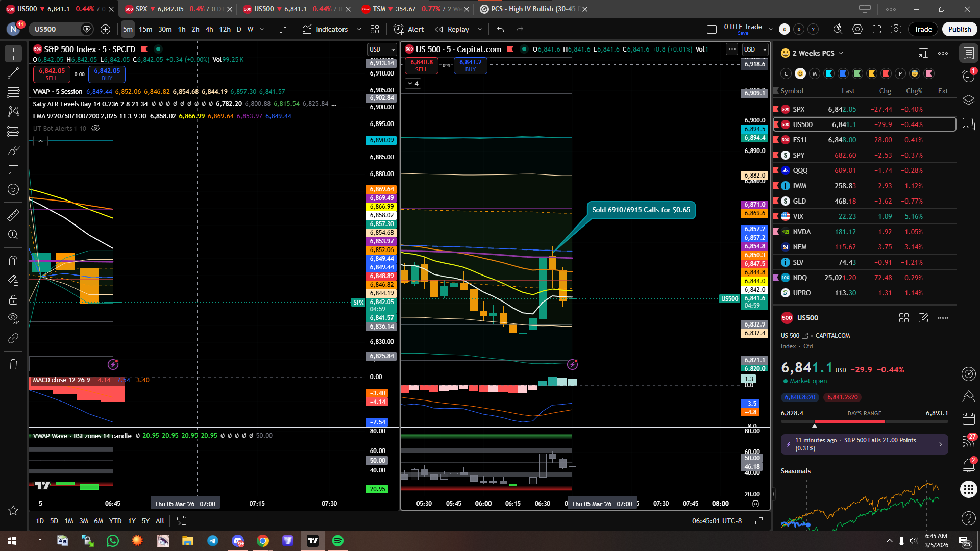Screen dimensions: 980x551
Task: Click the Trade button
Action: [923, 29]
